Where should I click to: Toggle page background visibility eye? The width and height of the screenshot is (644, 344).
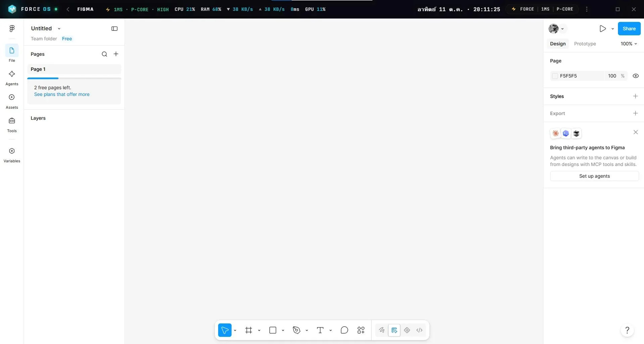point(636,76)
